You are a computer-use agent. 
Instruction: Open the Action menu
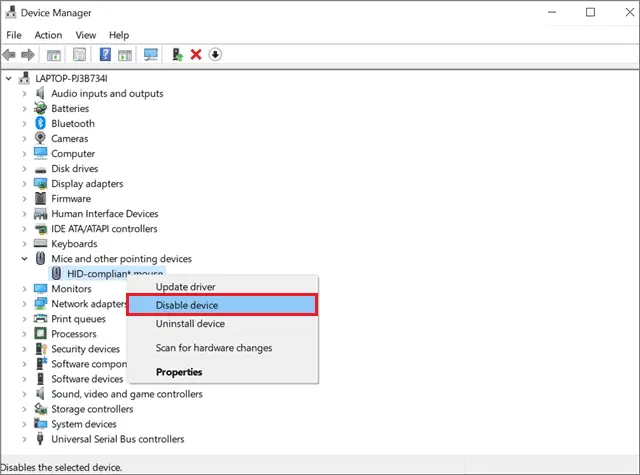pyautogui.click(x=48, y=35)
